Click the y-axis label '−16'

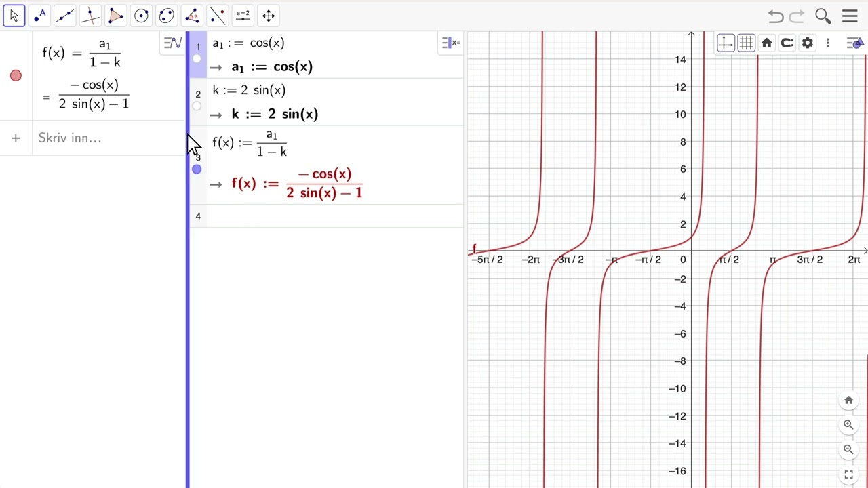[677, 471]
